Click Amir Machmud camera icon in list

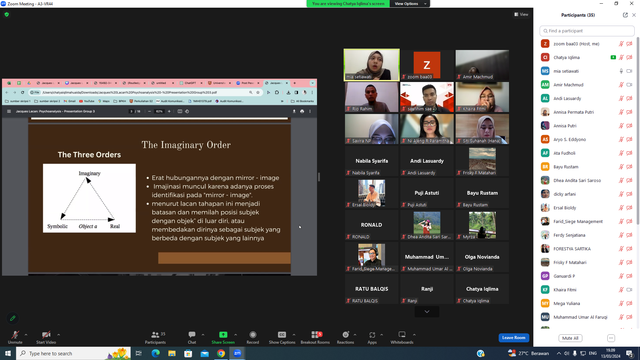(629, 85)
